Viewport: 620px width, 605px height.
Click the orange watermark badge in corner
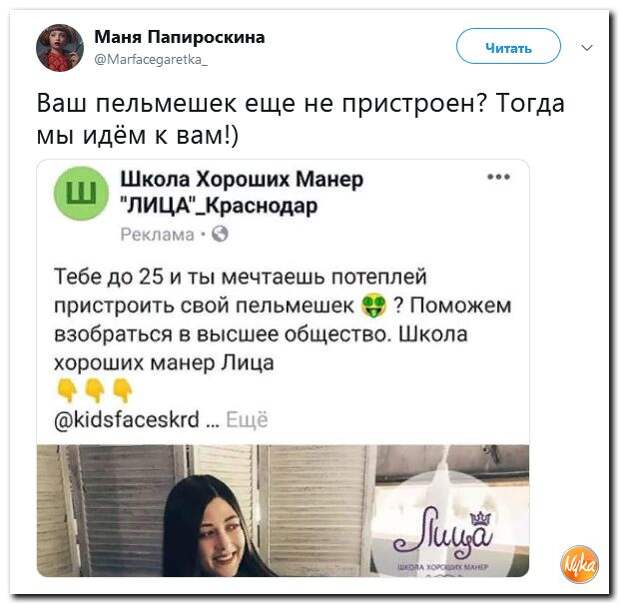[x=580, y=565]
